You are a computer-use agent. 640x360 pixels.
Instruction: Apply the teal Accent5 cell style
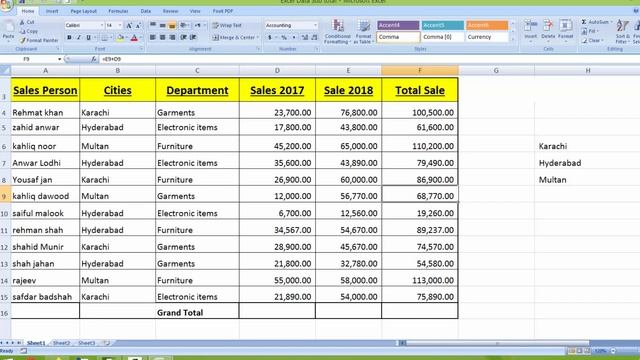[442, 25]
